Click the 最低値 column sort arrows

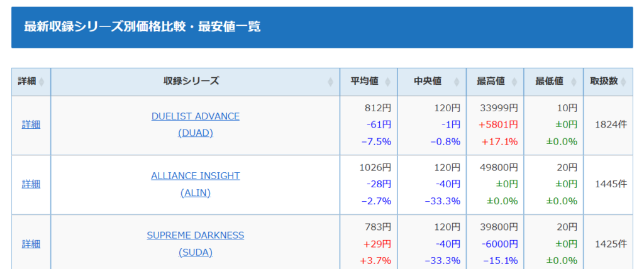(574, 82)
